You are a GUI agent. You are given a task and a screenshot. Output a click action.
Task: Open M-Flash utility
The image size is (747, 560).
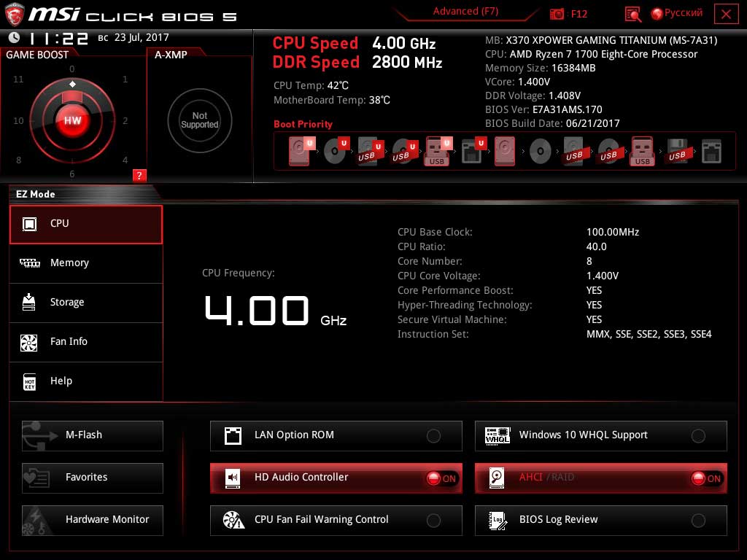pyautogui.click(x=93, y=435)
